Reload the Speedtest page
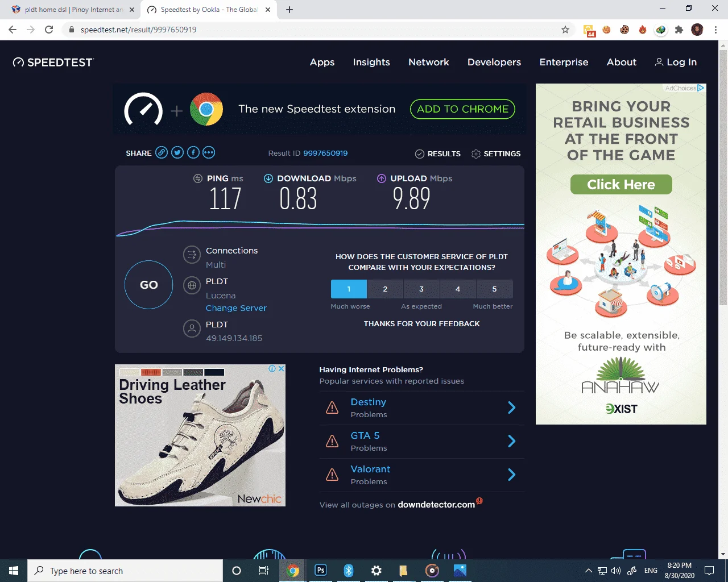This screenshot has width=728, height=582. (49, 30)
